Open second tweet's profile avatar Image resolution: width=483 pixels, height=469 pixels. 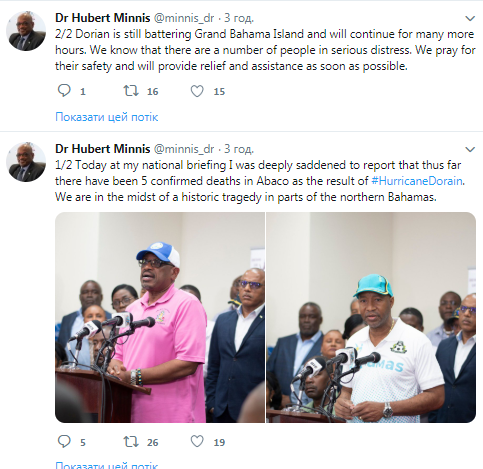[26, 162]
